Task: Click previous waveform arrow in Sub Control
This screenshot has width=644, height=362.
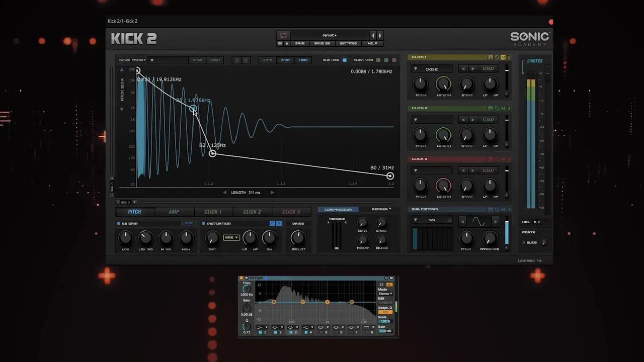Action: click(x=462, y=222)
